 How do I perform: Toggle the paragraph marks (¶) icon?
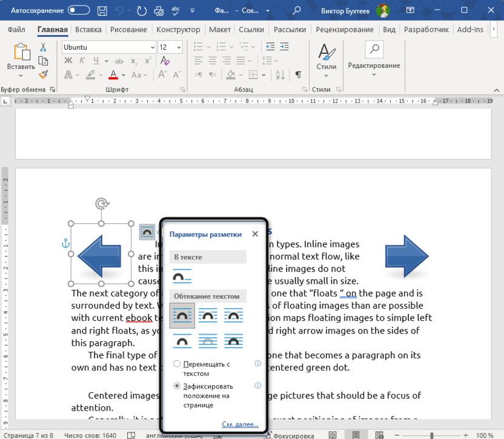(x=298, y=75)
